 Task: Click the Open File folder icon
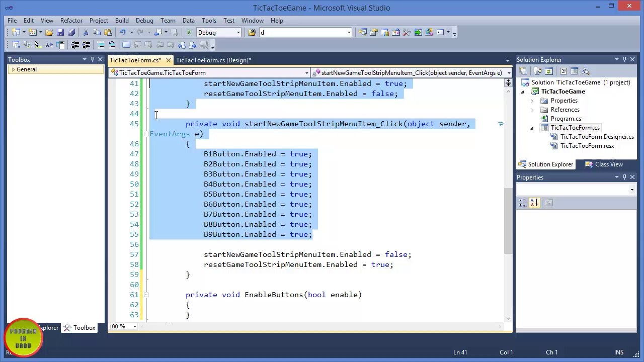click(49, 33)
